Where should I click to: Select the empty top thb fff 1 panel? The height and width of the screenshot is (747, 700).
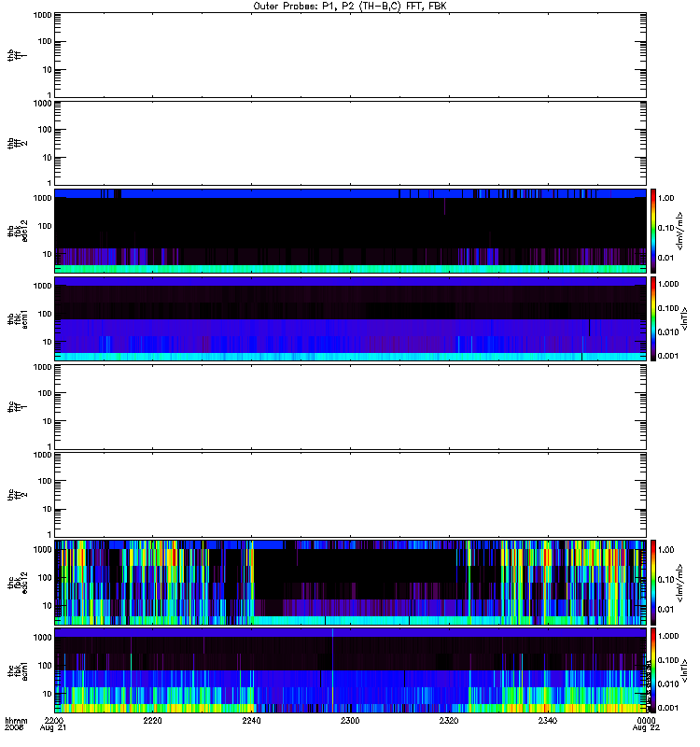click(350, 53)
